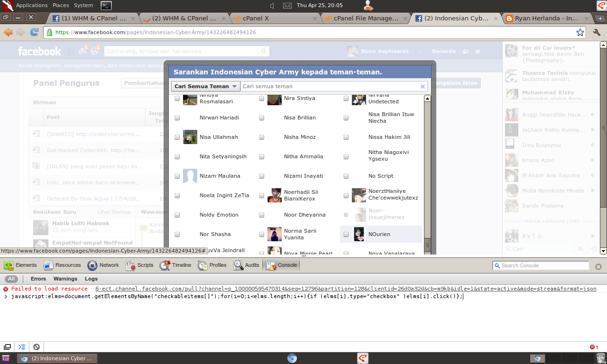This screenshot has width=607, height=364.
Task: Click the browser address bar
Action: [x=310, y=32]
